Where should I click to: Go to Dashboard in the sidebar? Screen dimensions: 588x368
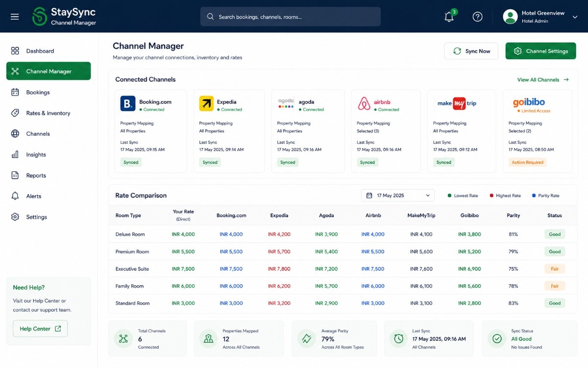coord(49,51)
